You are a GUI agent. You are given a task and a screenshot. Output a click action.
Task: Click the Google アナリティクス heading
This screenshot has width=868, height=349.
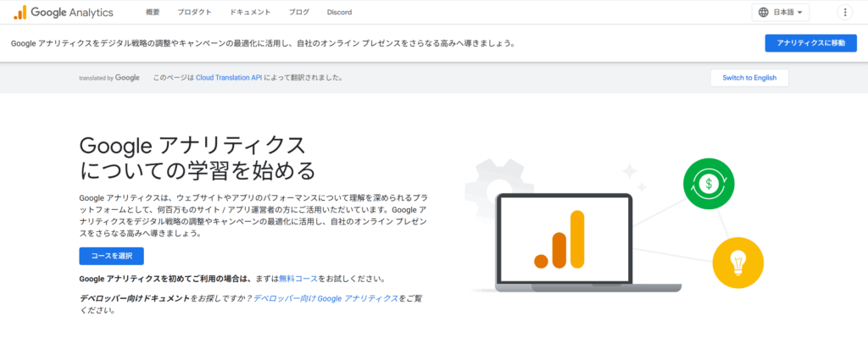coord(197,158)
